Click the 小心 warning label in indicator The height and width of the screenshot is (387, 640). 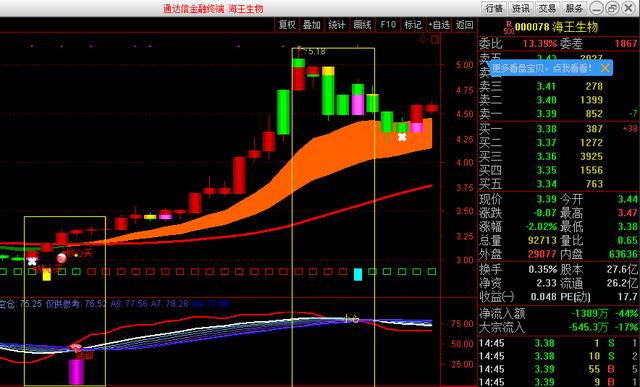(x=351, y=319)
